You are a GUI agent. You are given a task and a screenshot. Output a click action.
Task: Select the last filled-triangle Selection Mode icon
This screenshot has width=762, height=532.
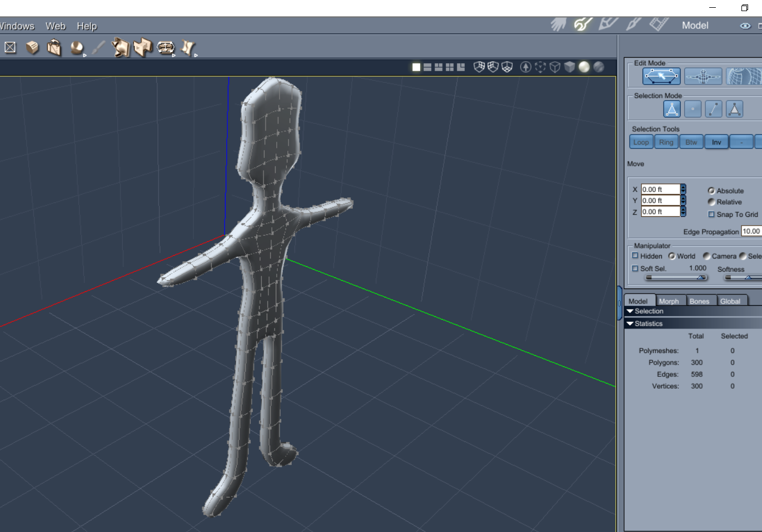point(735,109)
